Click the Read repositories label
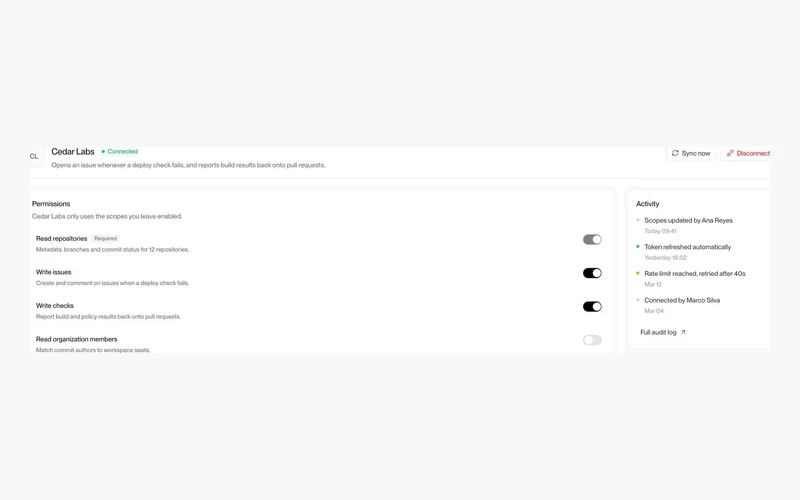 point(61,238)
